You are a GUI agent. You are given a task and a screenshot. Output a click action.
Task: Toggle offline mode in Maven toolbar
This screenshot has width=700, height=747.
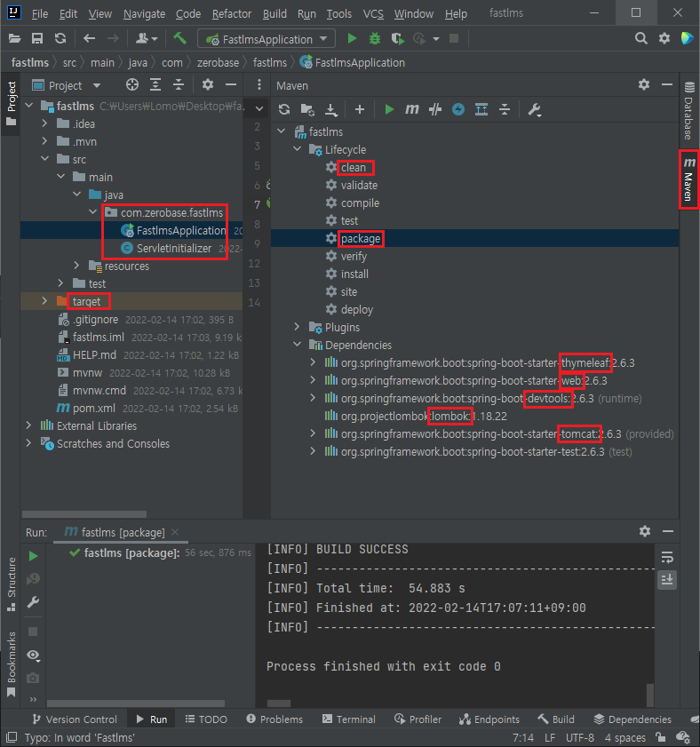pyautogui.click(x=435, y=109)
